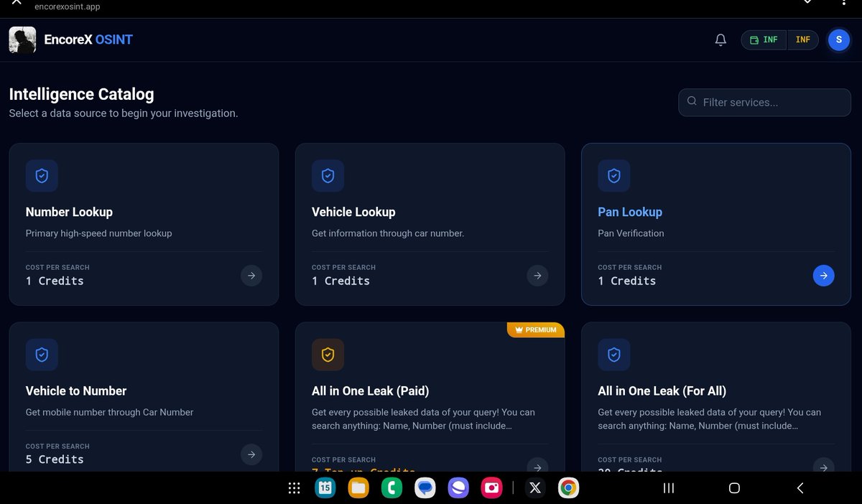Click the EncoreX logo avatar image
Screen dimensions: 862x504
22,39
